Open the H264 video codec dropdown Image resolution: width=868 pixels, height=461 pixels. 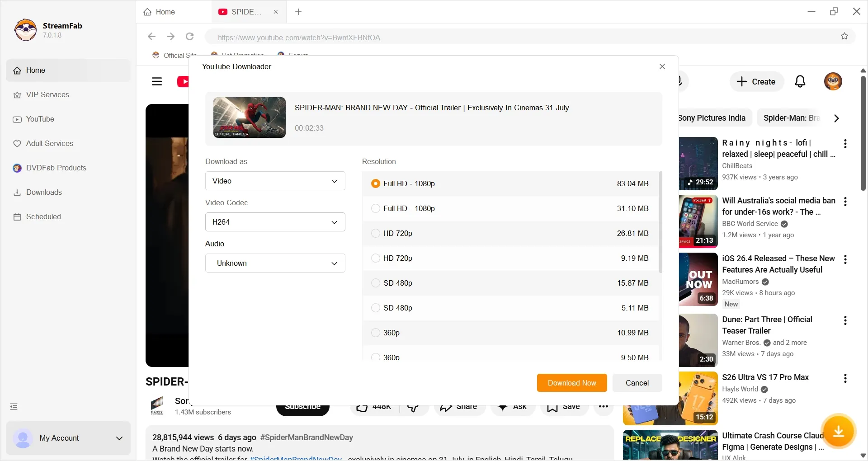(x=275, y=222)
